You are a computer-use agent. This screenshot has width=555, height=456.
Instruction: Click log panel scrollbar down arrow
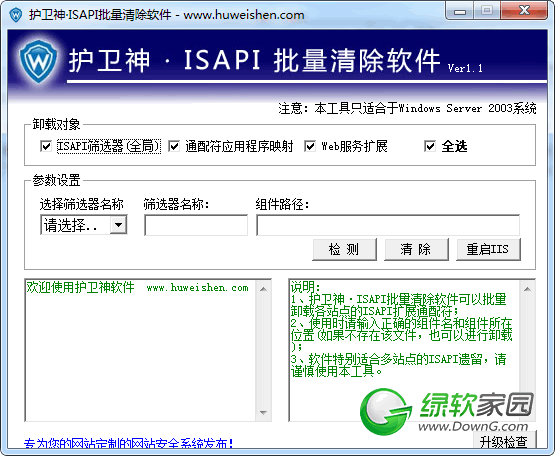(263, 412)
